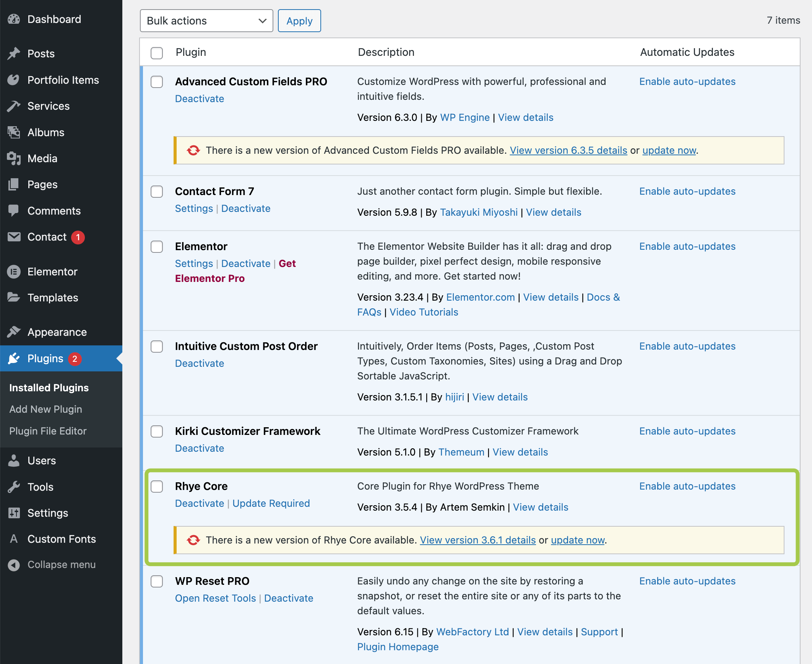The height and width of the screenshot is (664, 812).
Task: Open the Users menu in sidebar
Action: pyautogui.click(x=42, y=461)
